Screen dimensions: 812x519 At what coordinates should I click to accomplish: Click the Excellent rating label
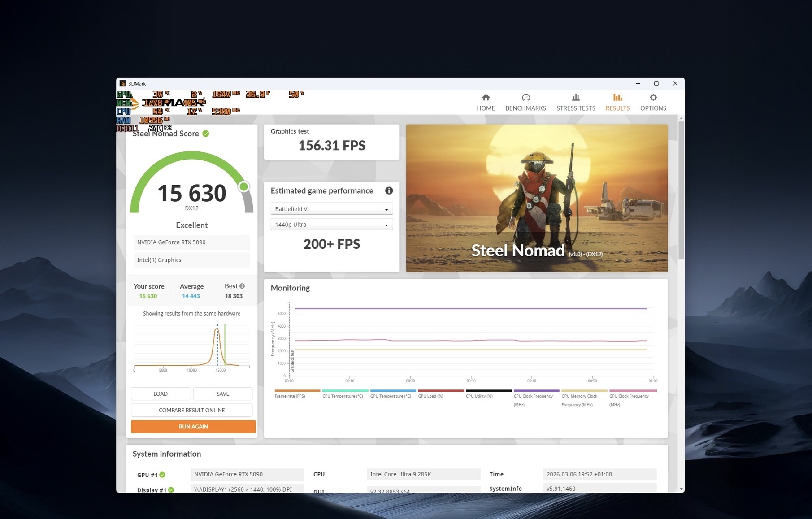point(191,225)
